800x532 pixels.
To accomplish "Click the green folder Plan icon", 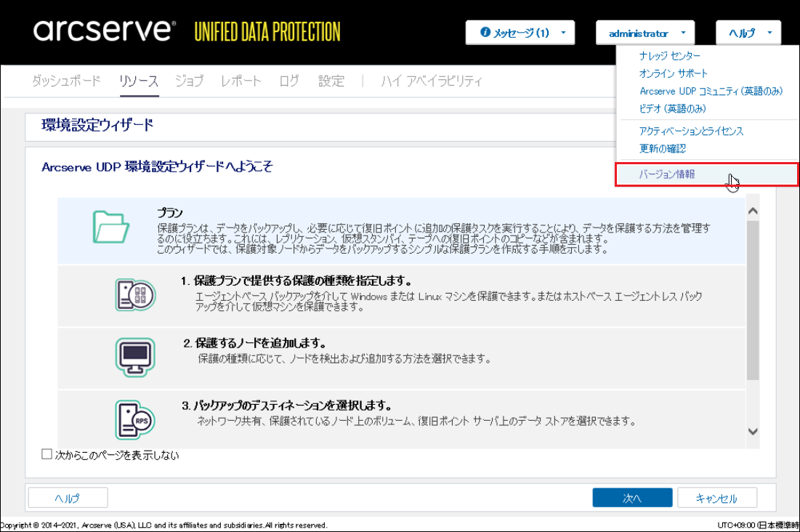I will point(111,227).
